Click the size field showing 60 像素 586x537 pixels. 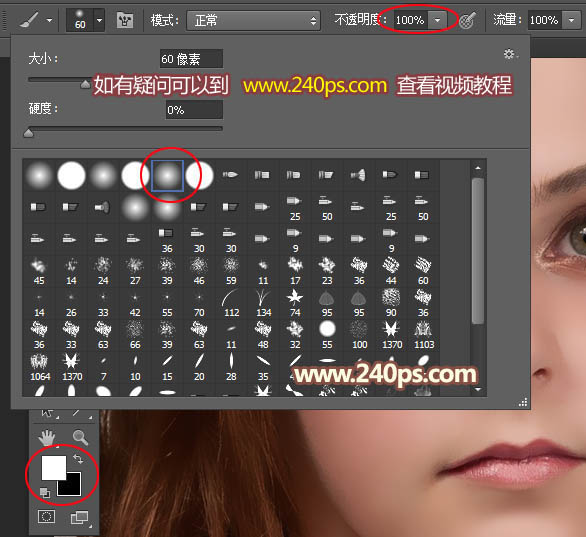[x=191, y=59]
